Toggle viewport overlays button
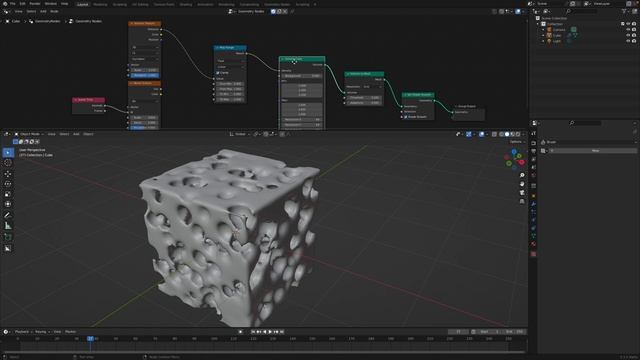The height and width of the screenshot is (360, 640). 482,134
